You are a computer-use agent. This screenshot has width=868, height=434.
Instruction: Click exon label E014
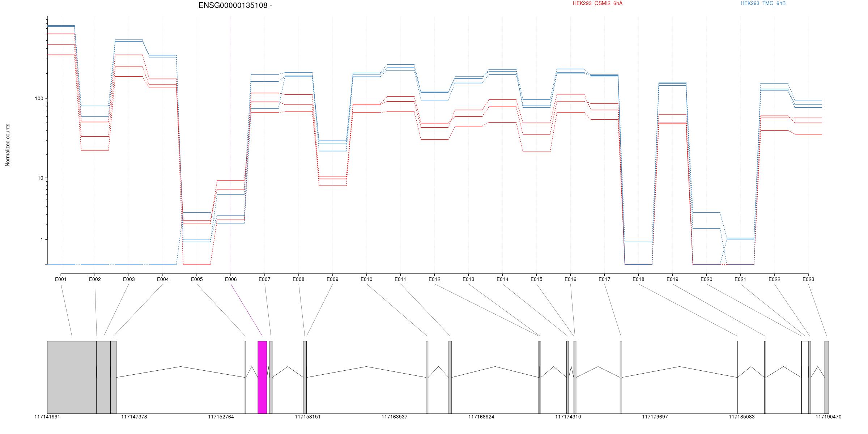click(x=503, y=279)
